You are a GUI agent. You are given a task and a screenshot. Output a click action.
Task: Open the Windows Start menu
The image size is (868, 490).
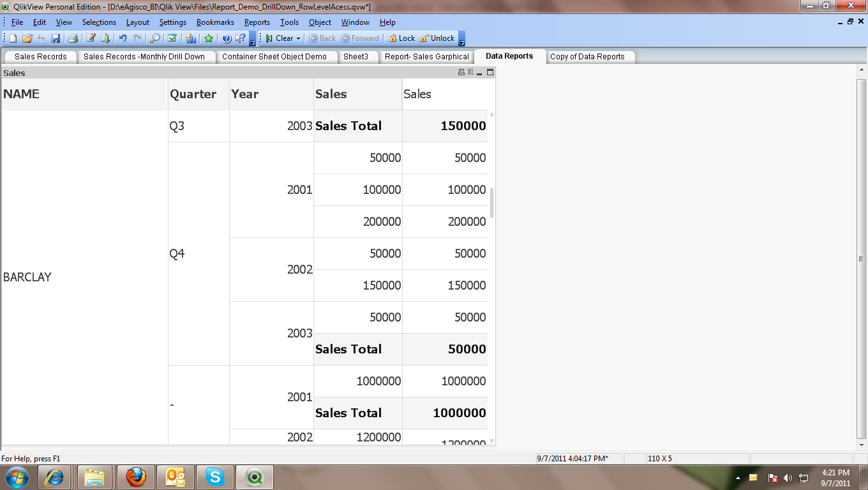click(17, 477)
